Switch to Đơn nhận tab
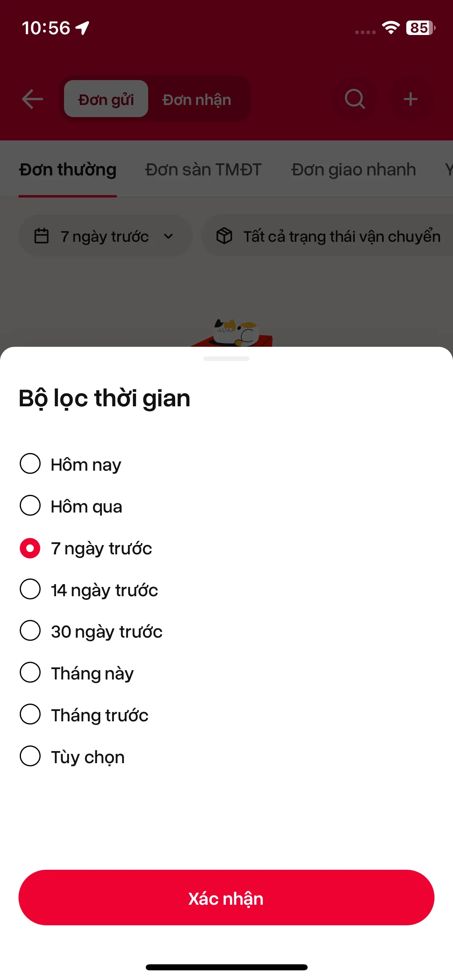Screen dimensions: 453x980 [197, 99]
